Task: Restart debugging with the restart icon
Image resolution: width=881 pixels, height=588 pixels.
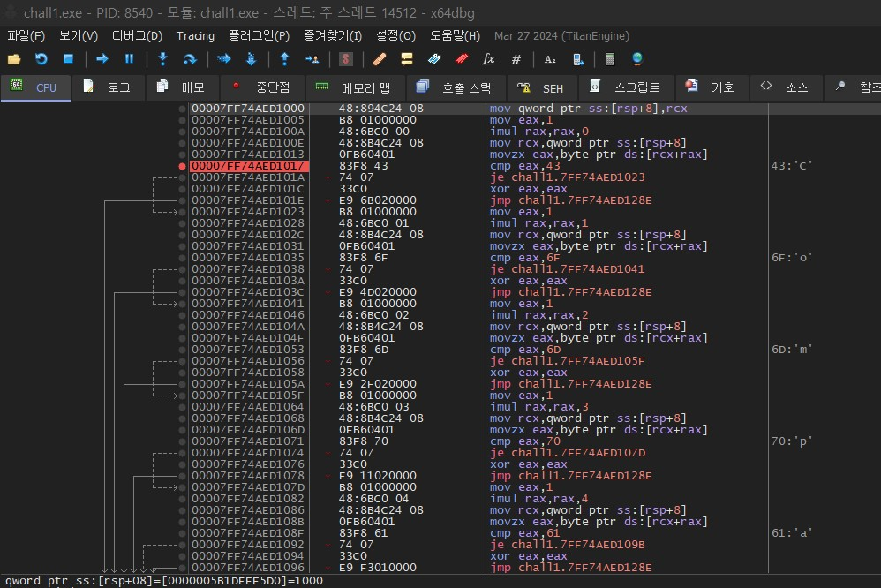Action: pyautogui.click(x=41, y=59)
